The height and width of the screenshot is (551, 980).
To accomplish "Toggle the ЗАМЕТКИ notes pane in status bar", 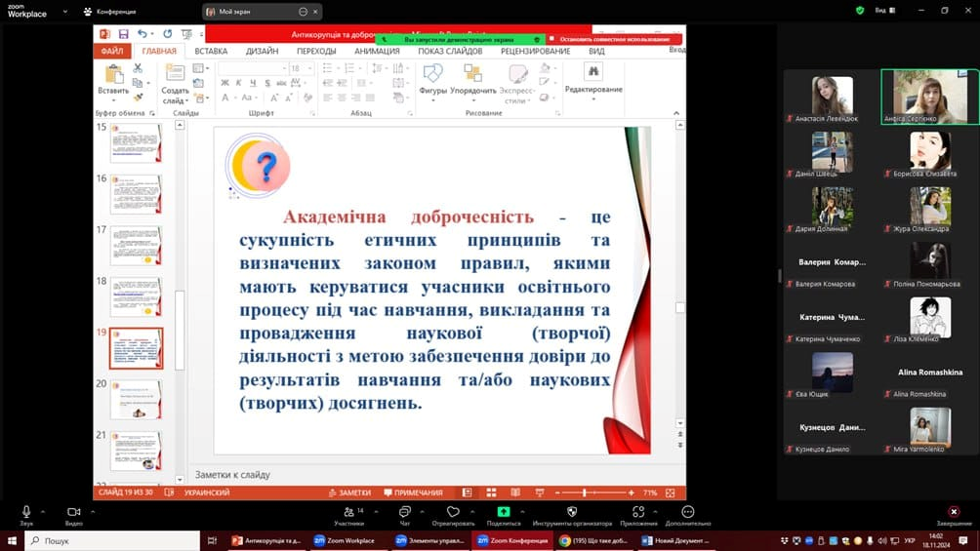I will click(x=349, y=492).
